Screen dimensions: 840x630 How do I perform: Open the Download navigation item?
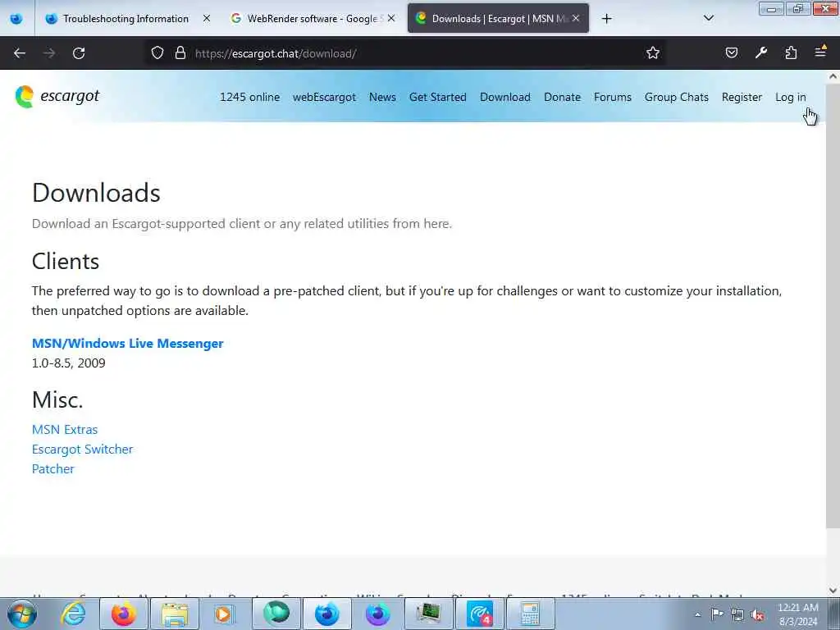(505, 97)
